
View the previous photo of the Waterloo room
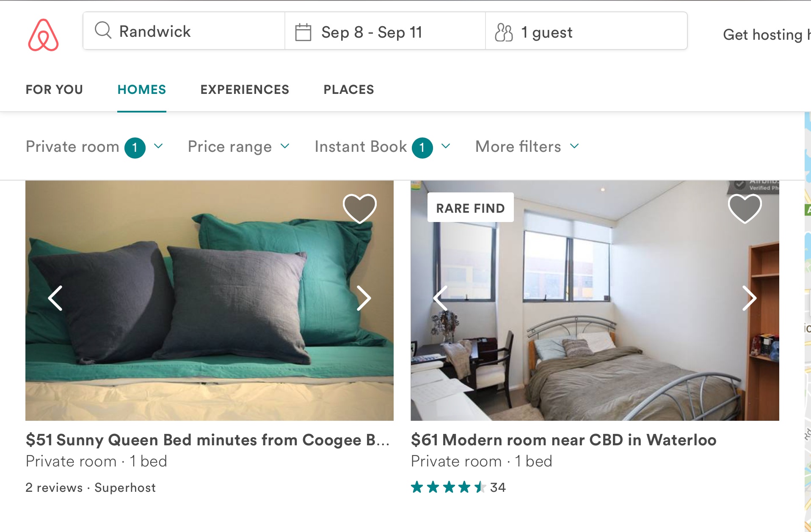440,298
